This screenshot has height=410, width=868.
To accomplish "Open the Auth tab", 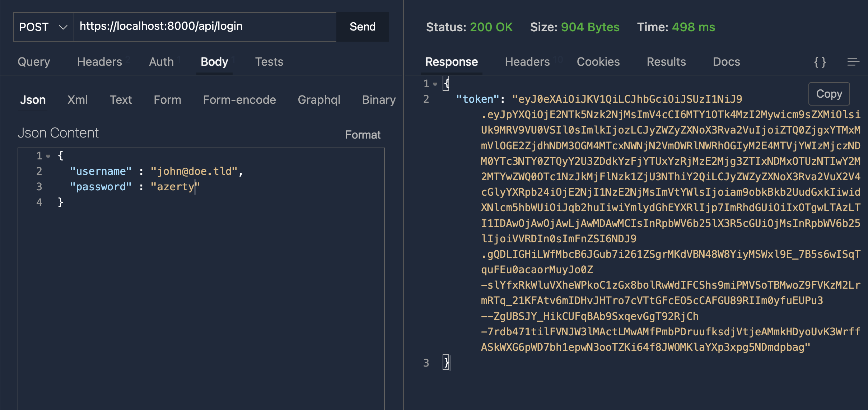I will (161, 62).
